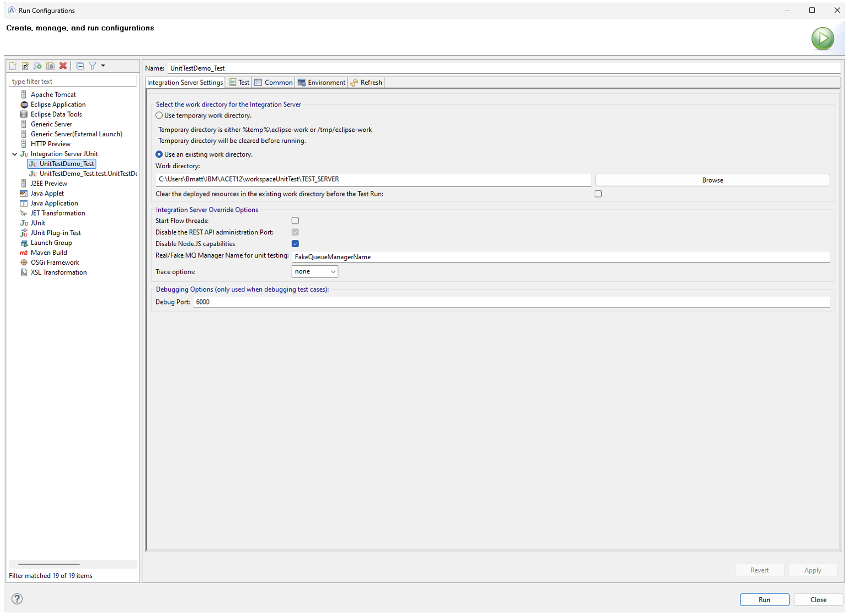Select the Apache Tomcat icon
Image resolution: width=850 pixels, height=616 pixels.
click(x=24, y=95)
